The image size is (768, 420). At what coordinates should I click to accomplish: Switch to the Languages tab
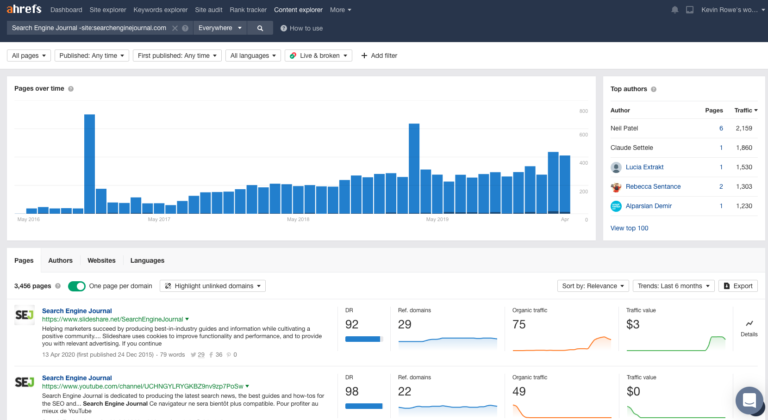tap(147, 261)
